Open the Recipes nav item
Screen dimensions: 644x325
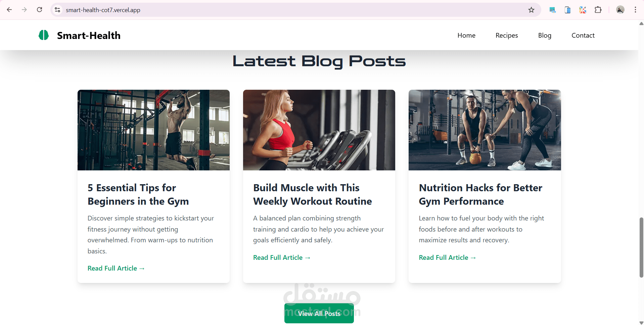click(x=507, y=35)
